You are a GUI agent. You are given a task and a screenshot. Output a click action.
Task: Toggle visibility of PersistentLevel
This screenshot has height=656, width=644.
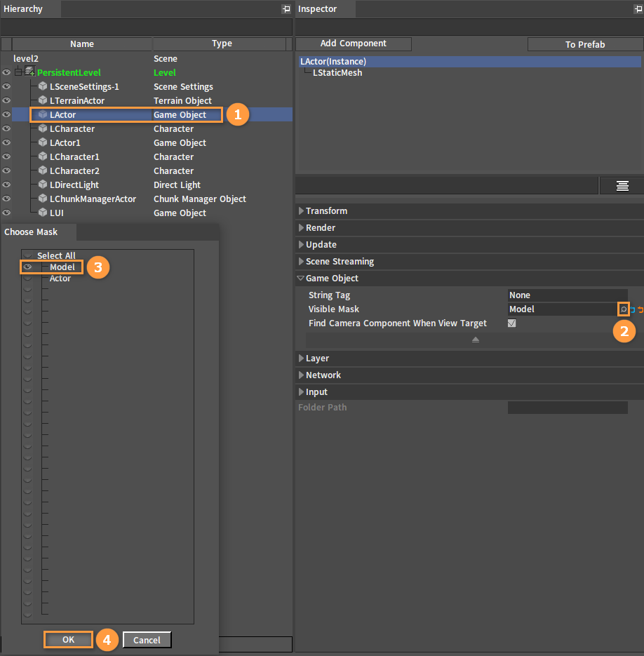point(6,72)
